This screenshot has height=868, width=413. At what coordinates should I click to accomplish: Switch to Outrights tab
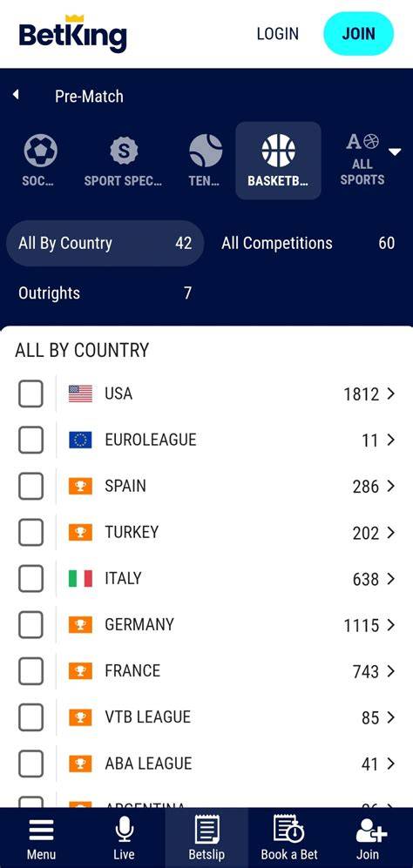click(105, 293)
